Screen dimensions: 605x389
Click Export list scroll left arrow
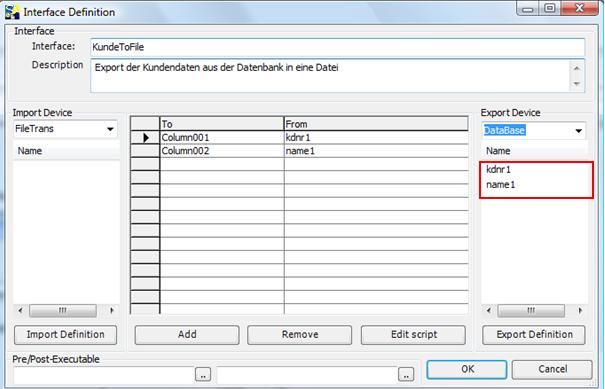[x=489, y=310]
